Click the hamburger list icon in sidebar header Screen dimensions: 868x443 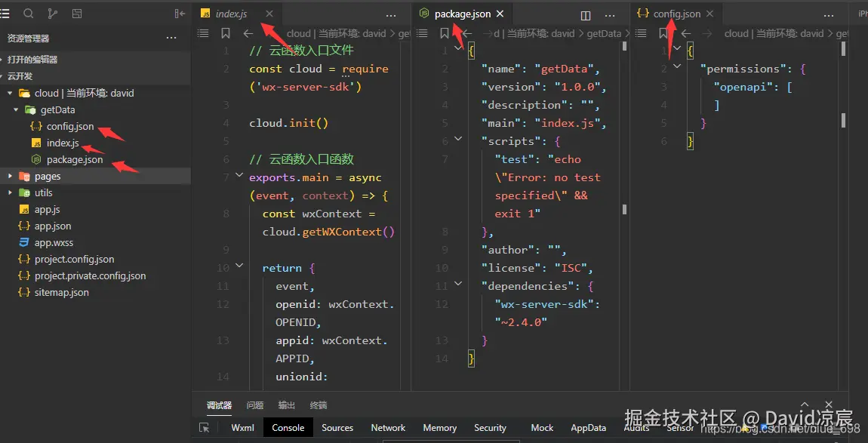pyautogui.click(x=5, y=14)
